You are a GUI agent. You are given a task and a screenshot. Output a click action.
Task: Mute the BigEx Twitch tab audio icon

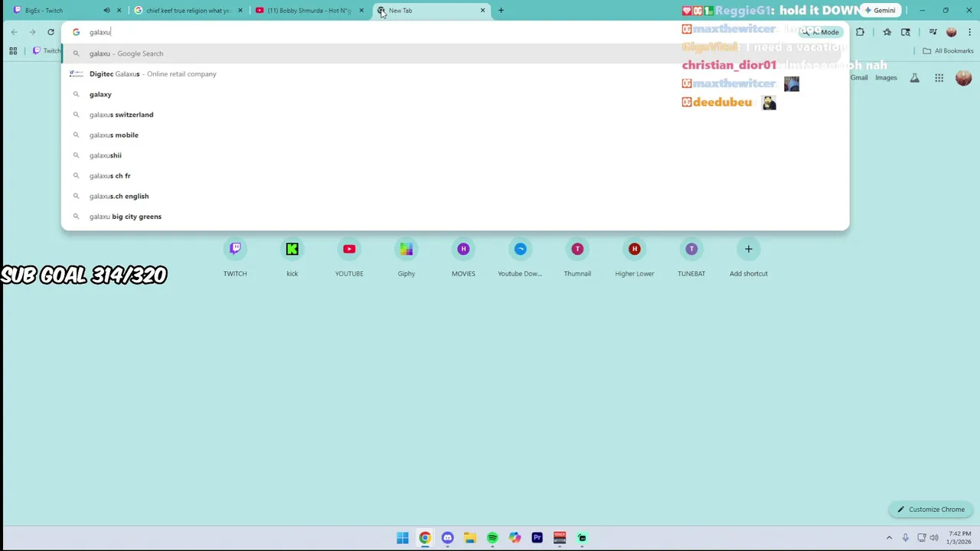[x=106, y=11]
